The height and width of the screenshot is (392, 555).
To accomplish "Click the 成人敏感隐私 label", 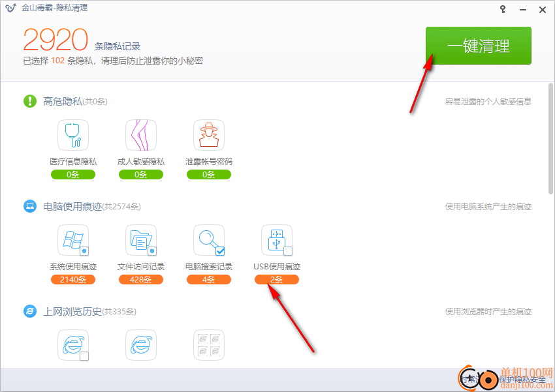I will [x=141, y=162].
